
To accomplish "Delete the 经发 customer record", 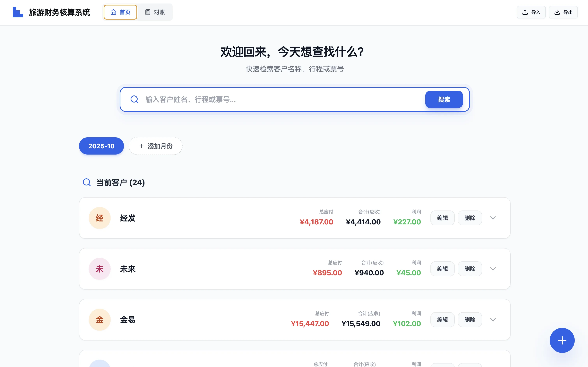I will click(x=470, y=218).
